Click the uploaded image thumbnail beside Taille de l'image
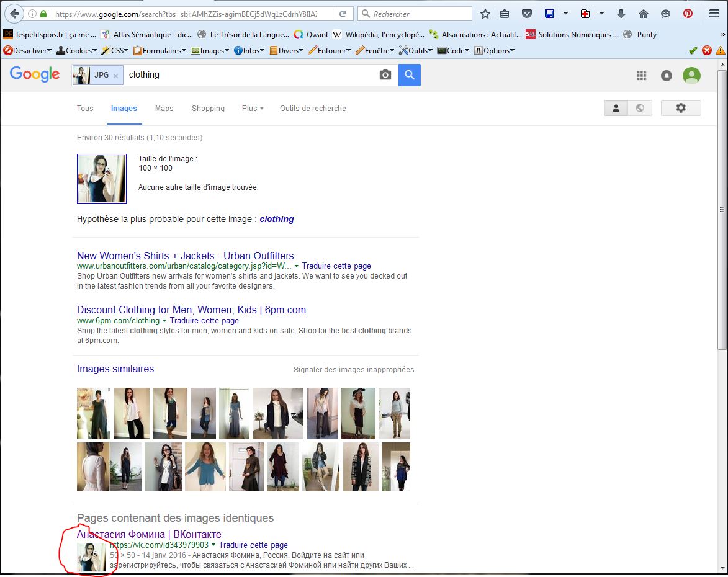728x577 pixels. pos(102,179)
